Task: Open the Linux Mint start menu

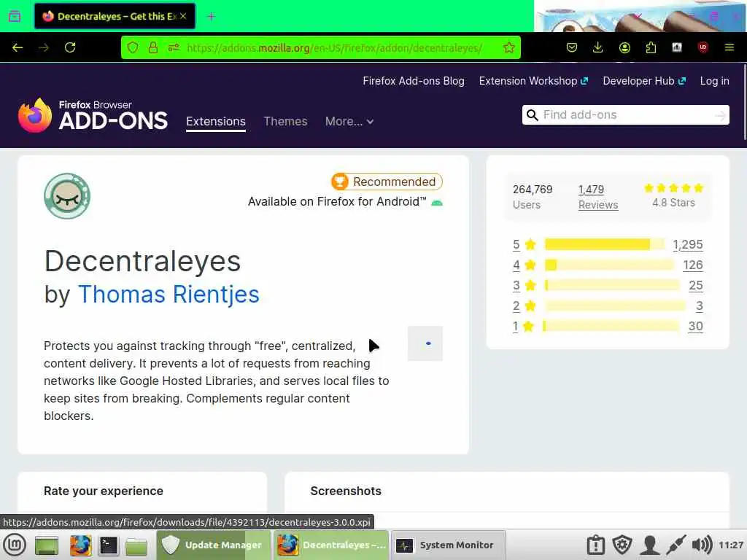Action: click(x=15, y=544)
